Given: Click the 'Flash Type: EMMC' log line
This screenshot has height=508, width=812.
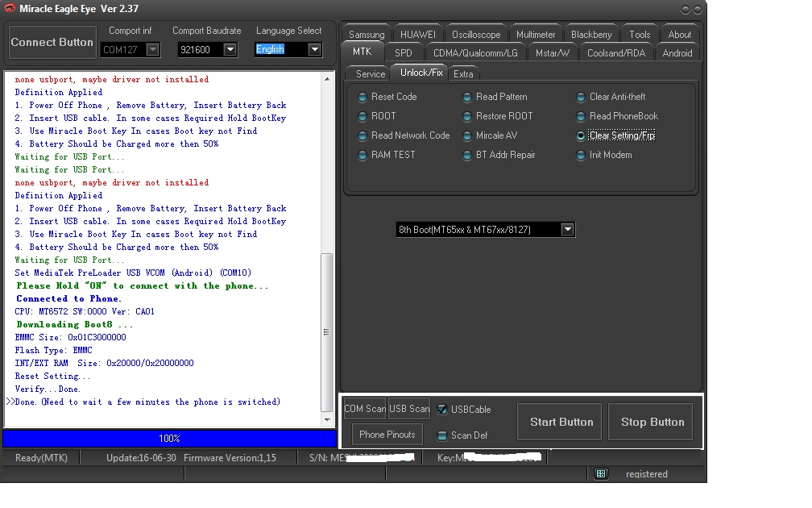Looking at the screenshot, I should coord(53,351).
